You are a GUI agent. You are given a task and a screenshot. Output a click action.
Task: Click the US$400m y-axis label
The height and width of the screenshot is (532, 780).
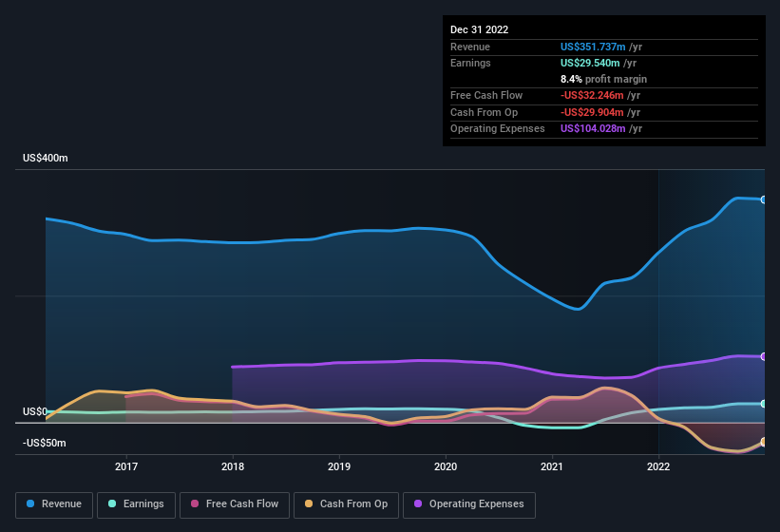[46, 158]
